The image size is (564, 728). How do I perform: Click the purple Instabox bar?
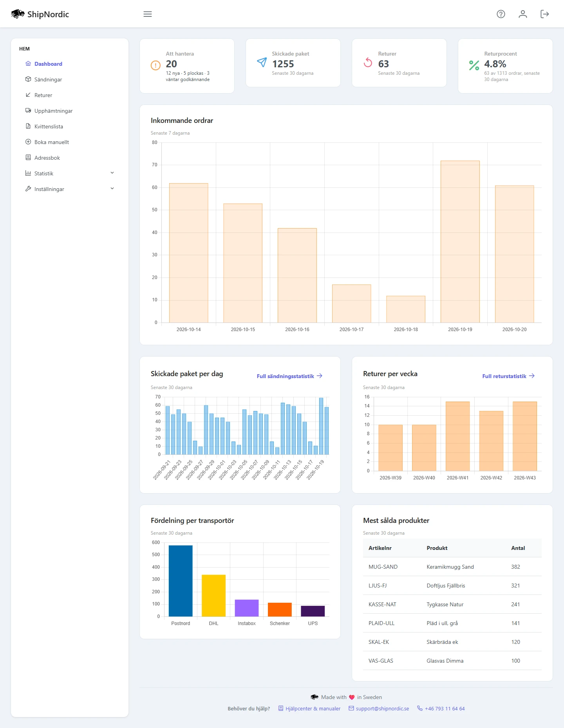(x=247, y=608)
